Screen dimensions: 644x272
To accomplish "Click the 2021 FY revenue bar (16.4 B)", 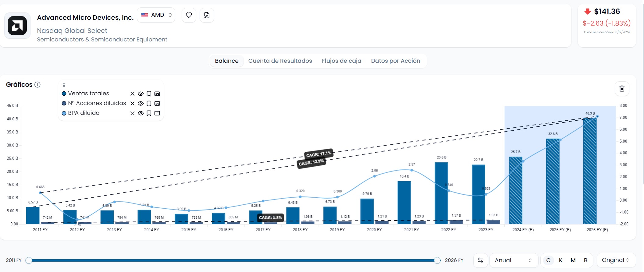I will [x=404, y=203].
